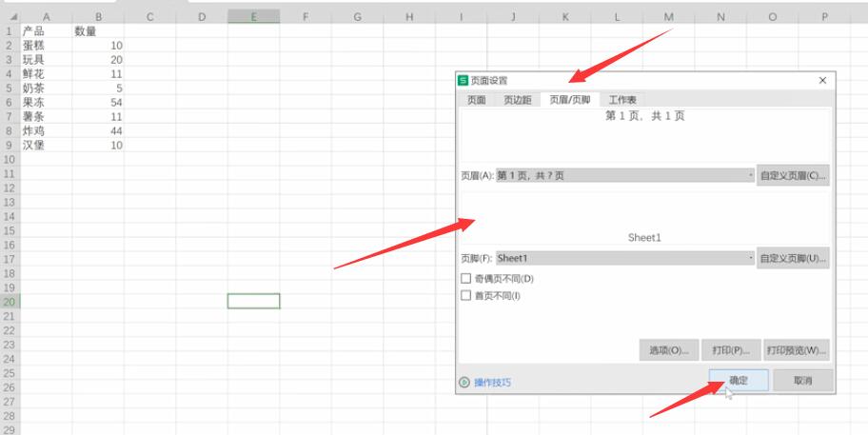Viewport: 868px width, 435px height.
Task: Select column A header
Action: pyautogui.click(x=46, y=17)
